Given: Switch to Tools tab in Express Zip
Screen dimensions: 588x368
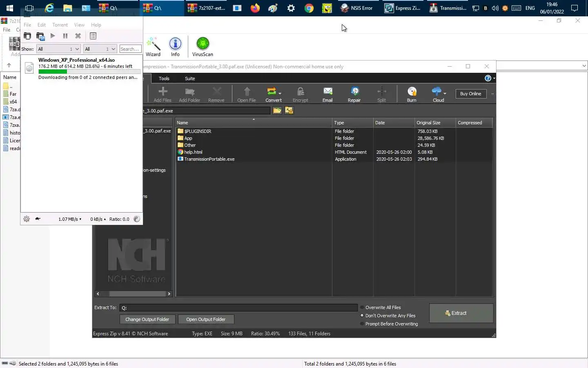Looking at the screenshot, I should pos(164,79).
